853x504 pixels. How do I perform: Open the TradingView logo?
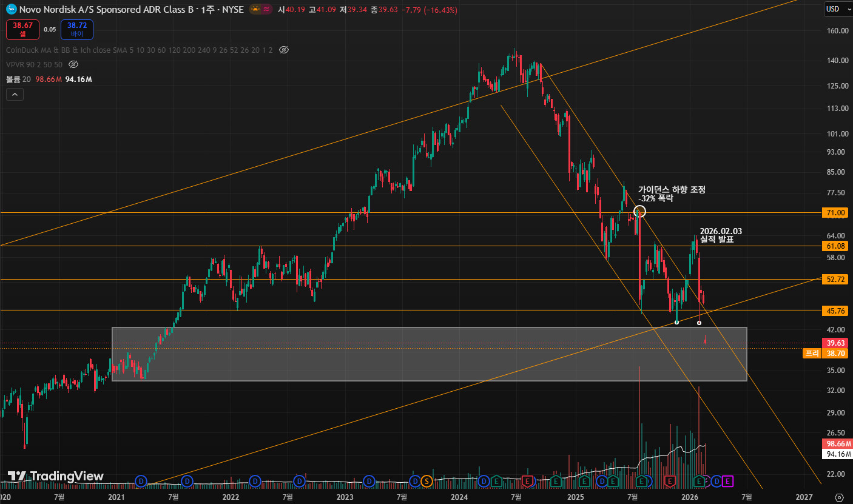(x=55, y=476)
